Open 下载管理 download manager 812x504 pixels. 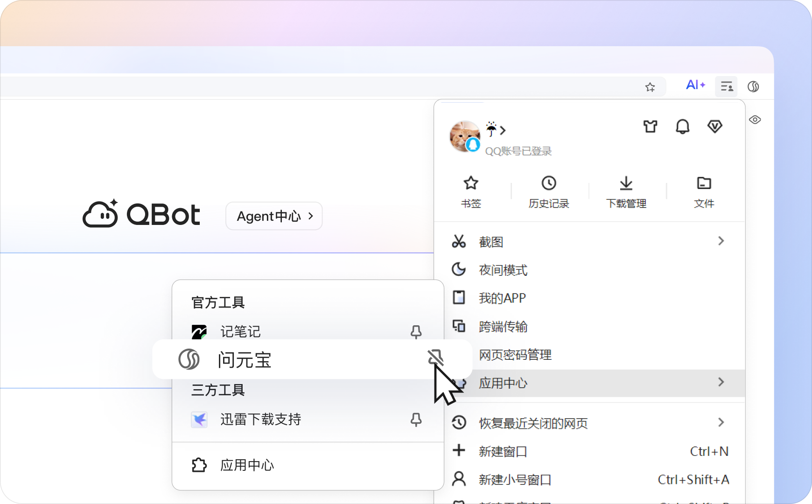pyautogui.click(x=626, y=191)
